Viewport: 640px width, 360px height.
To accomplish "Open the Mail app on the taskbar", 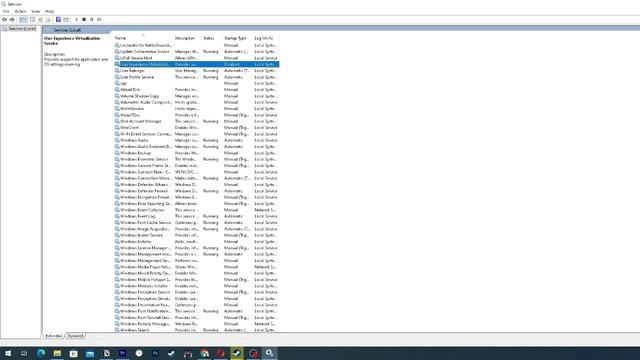I will click(x=90, y=353).
